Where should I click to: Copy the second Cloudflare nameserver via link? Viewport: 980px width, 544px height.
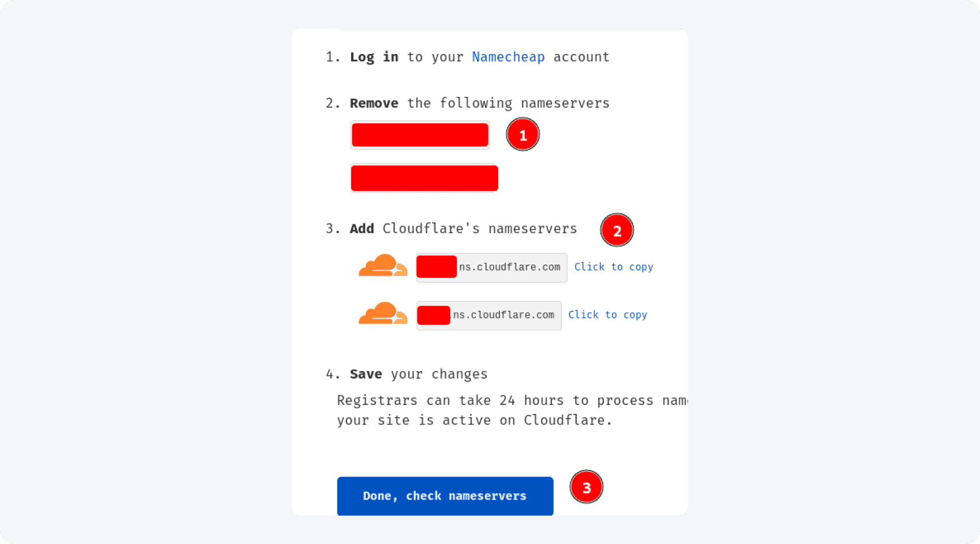point(608,315)
